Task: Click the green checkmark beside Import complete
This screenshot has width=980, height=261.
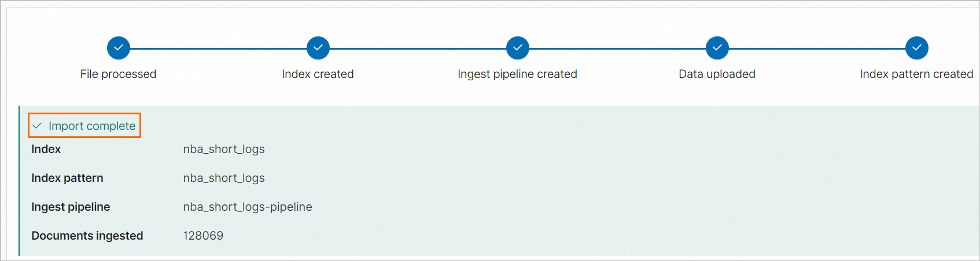Action: pos(37,126)
